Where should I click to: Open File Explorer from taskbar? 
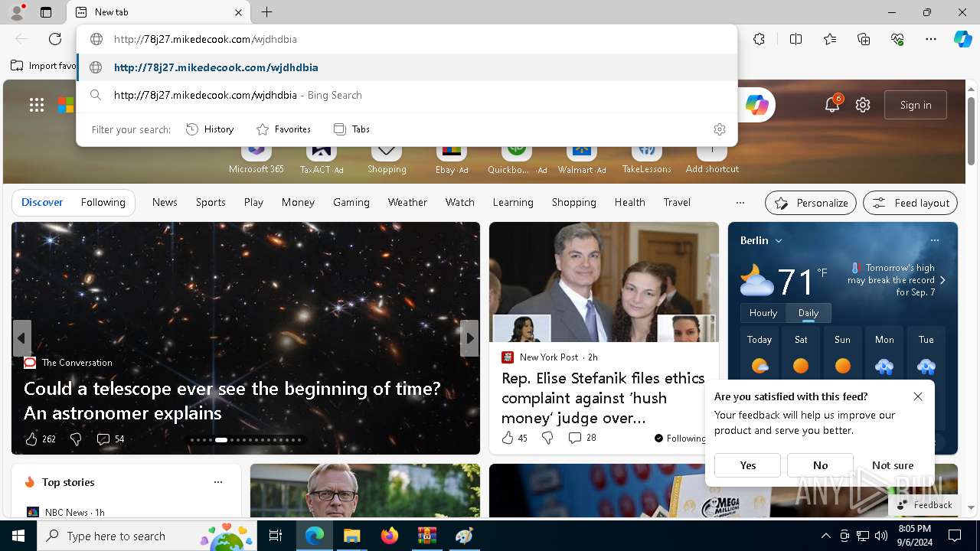351,536
